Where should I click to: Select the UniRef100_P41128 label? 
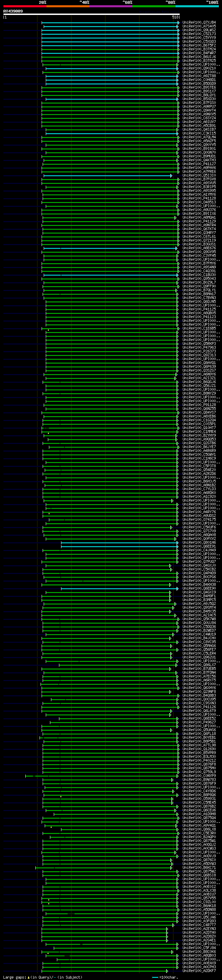(199, 198)
